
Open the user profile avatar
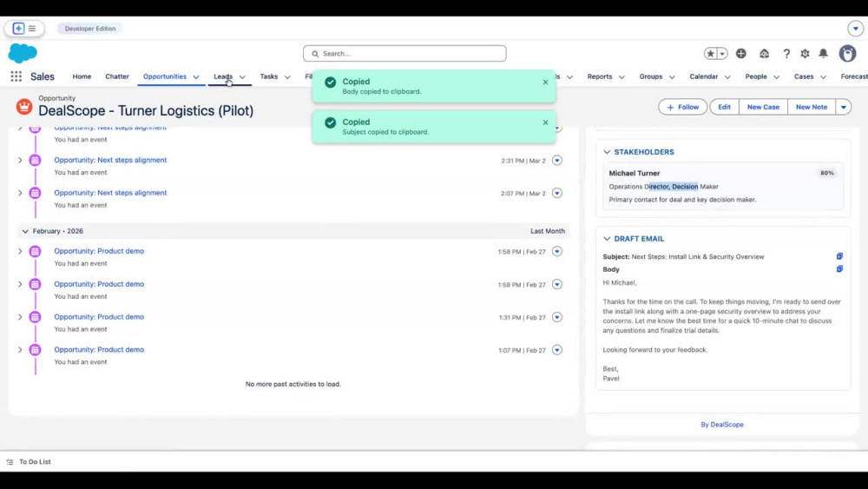[x=847, y=54]
